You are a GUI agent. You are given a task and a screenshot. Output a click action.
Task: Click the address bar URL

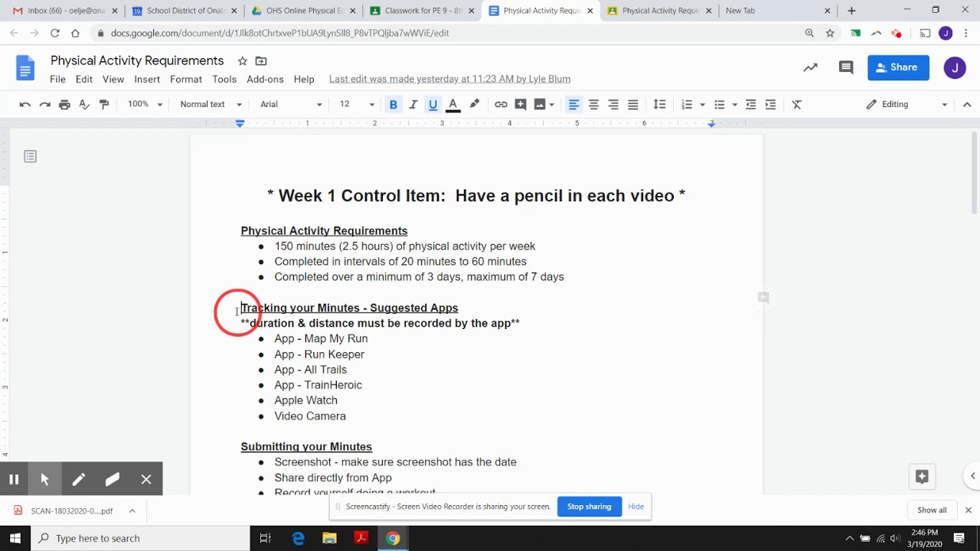coord(280,33)
